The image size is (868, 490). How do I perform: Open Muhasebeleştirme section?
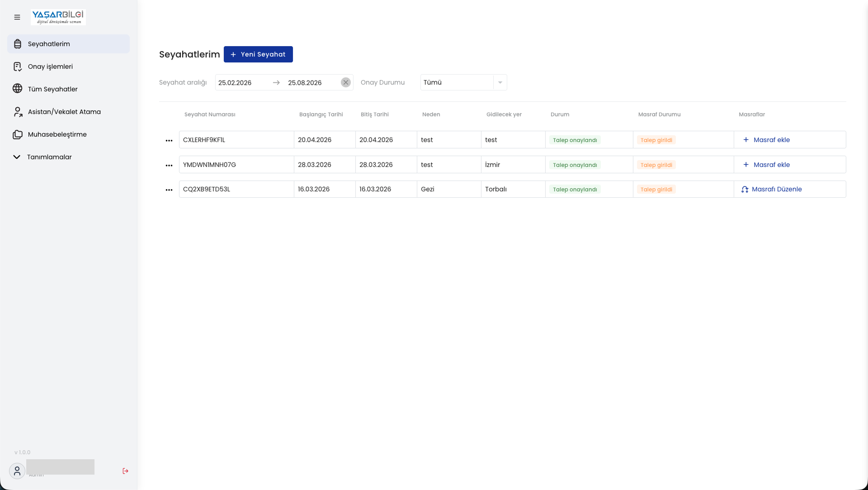[x=68, y=134]
